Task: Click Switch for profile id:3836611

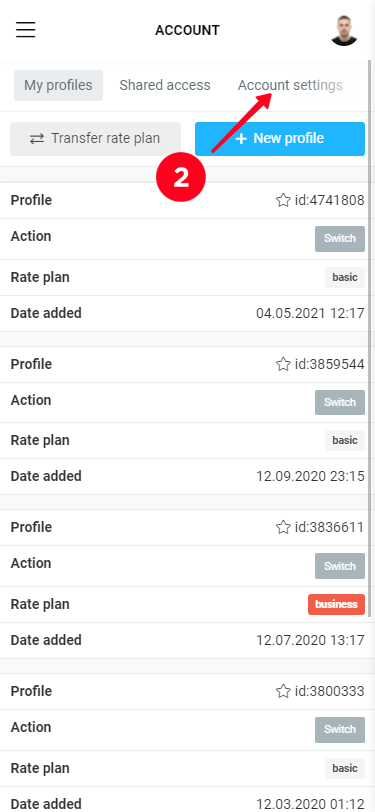Action: [340, 566]
